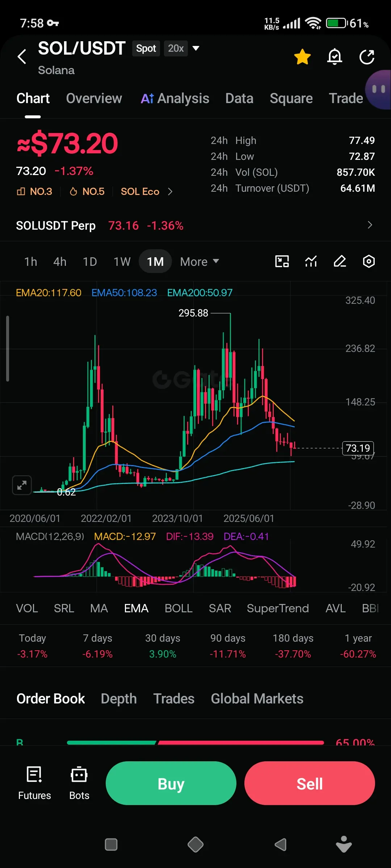This screenshot has width=391, height=868.
Task: Toggle the SAR indicator
Action: point(220,608)
